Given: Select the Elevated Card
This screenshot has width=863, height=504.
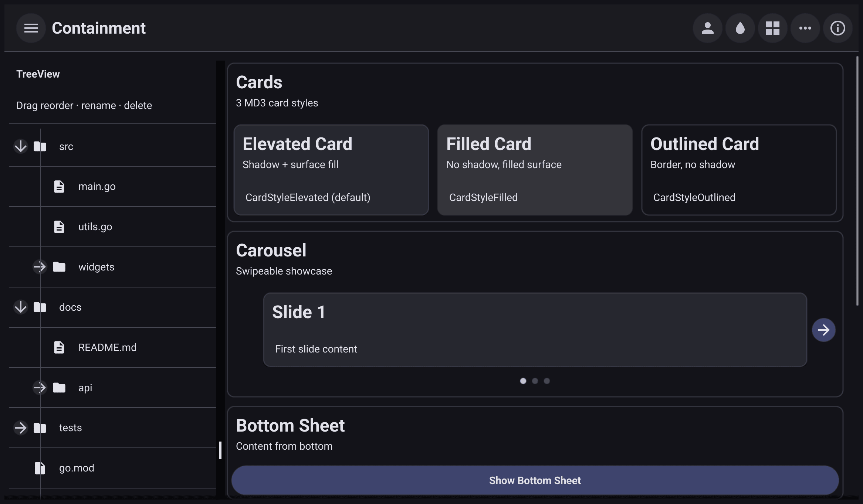Looking at the screenshot, I should pyautogui.click(x=331, y=170).
